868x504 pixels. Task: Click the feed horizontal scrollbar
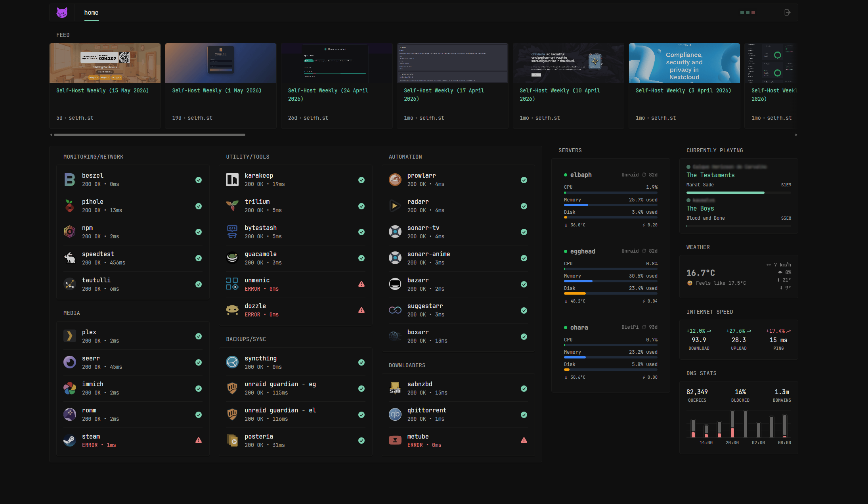point(149,135)
